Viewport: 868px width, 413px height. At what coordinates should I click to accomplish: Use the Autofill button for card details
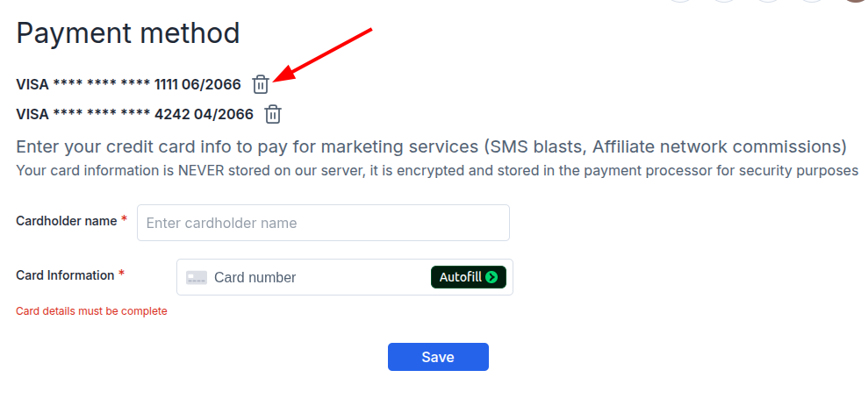(469, 277)
